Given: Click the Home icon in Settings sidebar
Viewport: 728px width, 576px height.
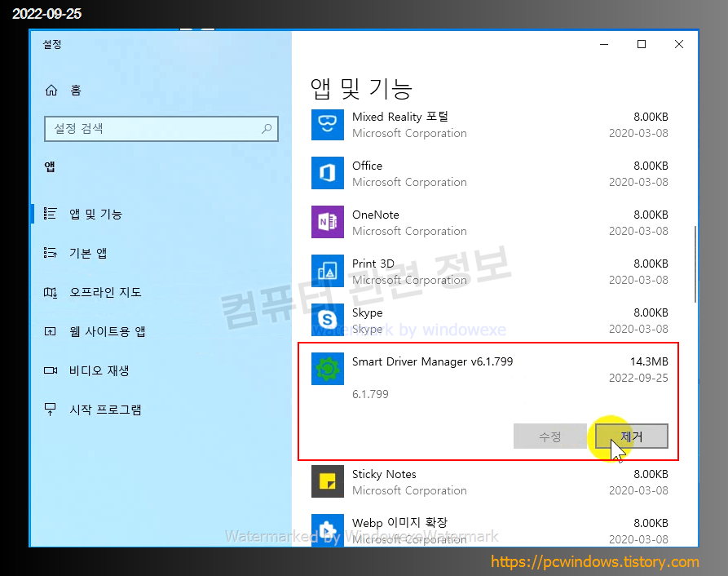Looking at the screenshot, I should [x=51, y=90].
